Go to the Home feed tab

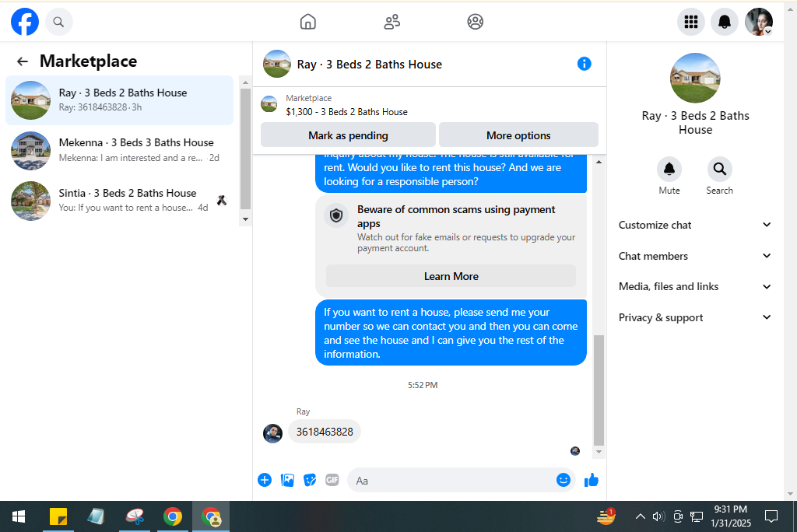[308, 22]
